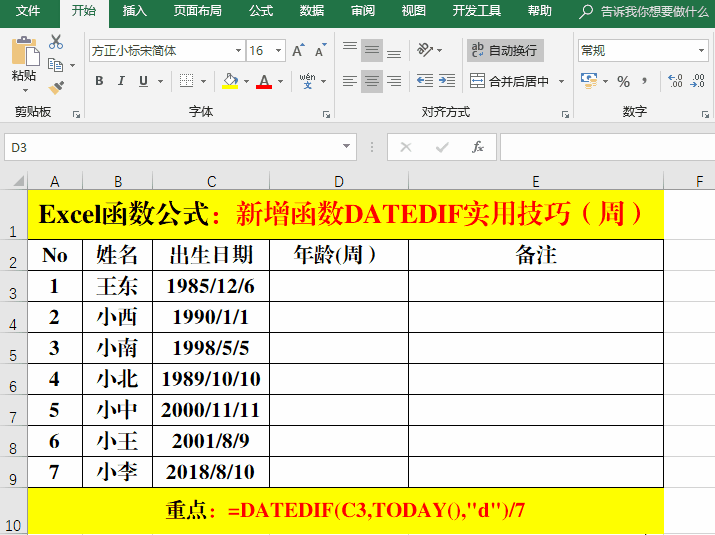The image size is (715, 535).
Task: Click the text orientation icon
Action: (x=425, y=50)
